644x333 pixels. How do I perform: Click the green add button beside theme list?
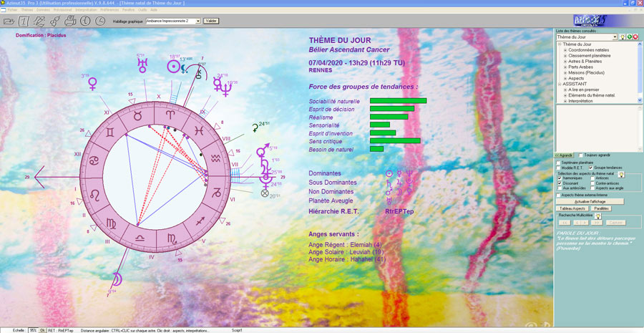630,37
